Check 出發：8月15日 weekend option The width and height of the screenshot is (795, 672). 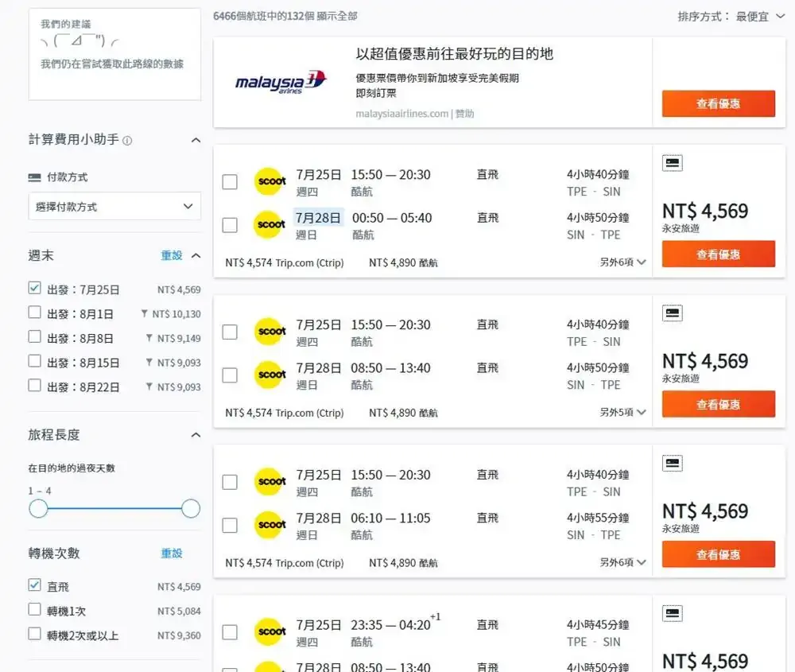pyautogui.click(x=34, y=361)
